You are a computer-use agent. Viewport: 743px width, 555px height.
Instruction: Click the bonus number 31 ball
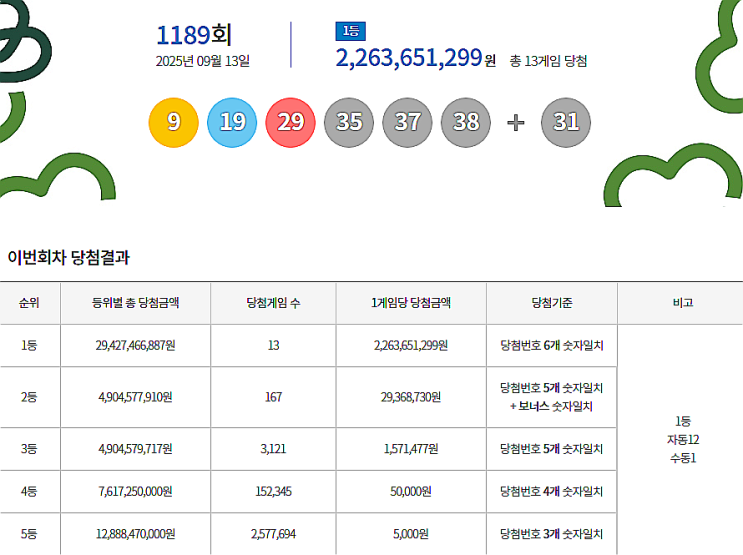pyautogui.click(x=566, y=122)
